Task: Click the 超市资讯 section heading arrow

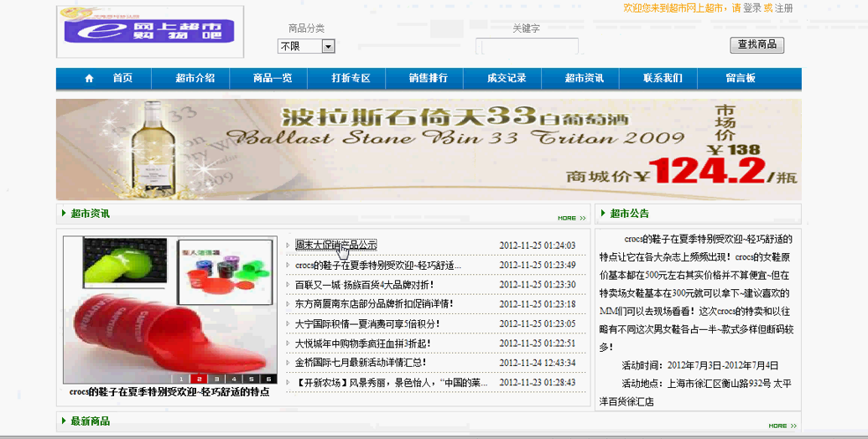Action: click(x=65, y=214)
